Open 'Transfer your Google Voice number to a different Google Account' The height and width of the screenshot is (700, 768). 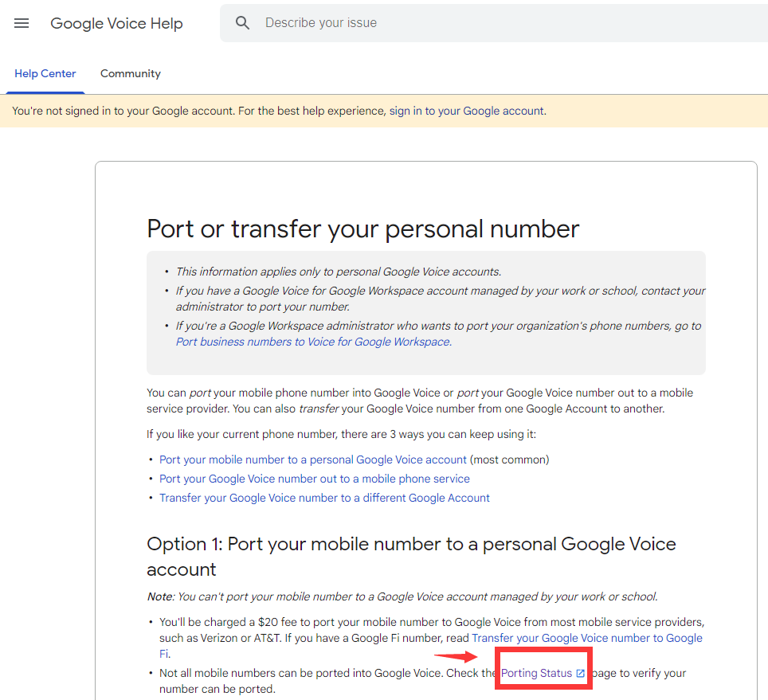[x=324, y=498]
